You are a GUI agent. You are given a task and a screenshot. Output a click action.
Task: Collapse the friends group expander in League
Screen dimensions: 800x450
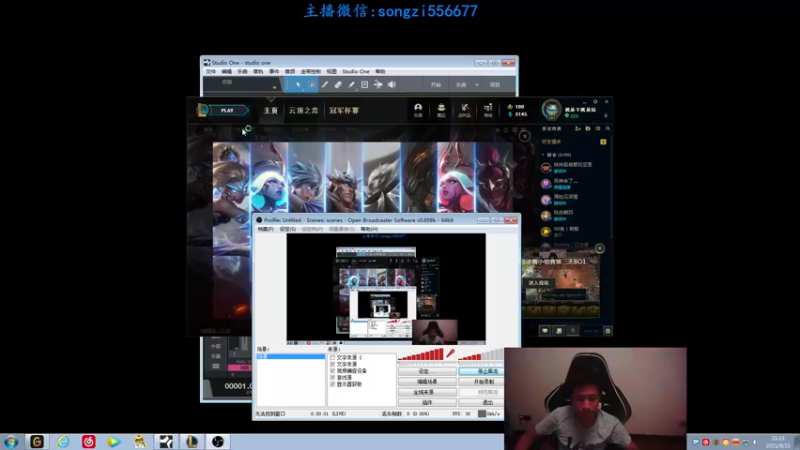coord(543,155)
